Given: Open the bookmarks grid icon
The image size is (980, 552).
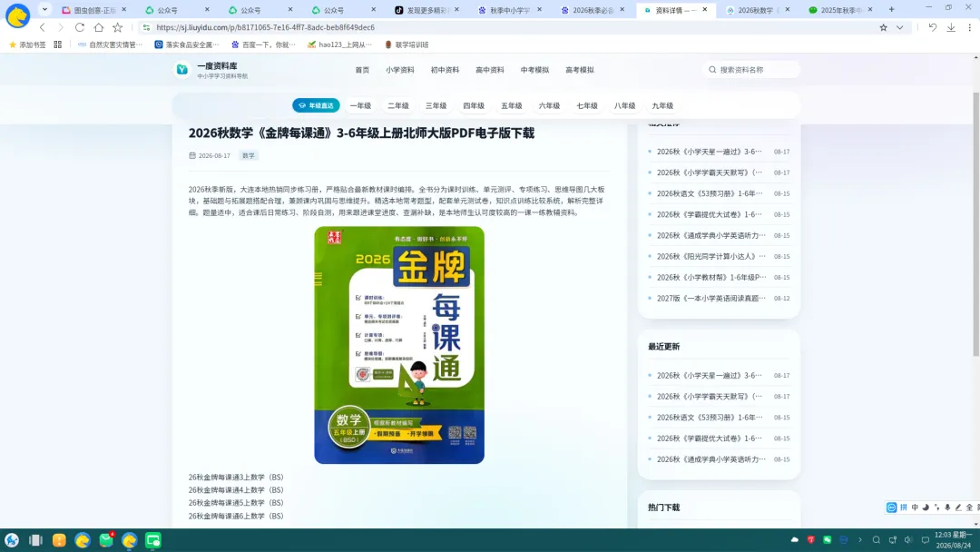Looking at the screenshot, I should 57,44.
